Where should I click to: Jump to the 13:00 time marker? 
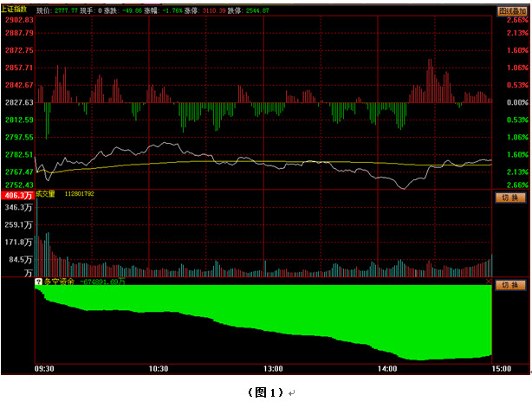pos(274,368)
